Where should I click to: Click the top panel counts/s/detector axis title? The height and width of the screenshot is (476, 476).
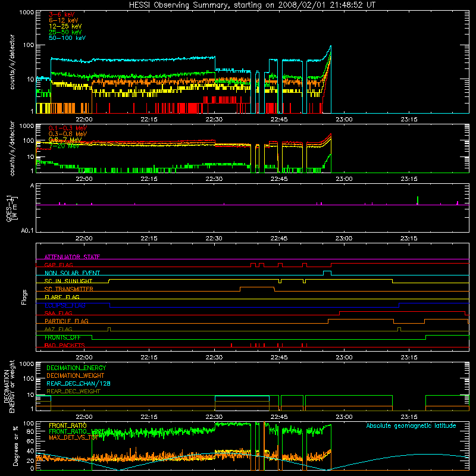tap(12, 62)
